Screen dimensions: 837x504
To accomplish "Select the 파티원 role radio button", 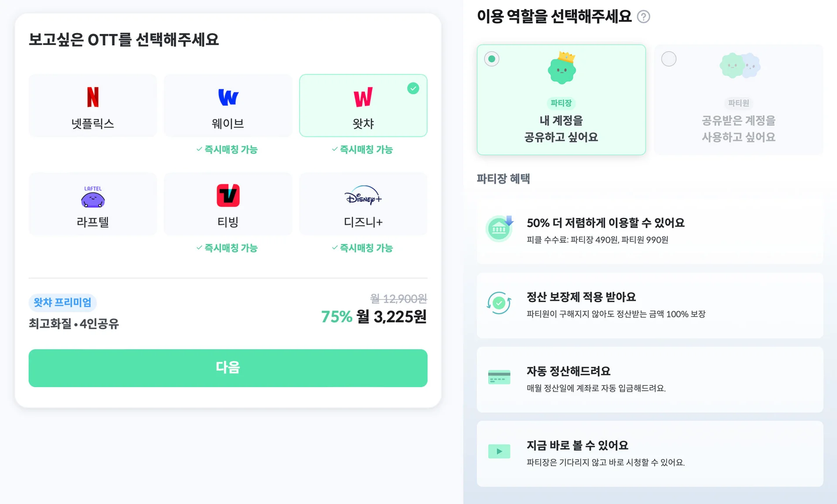I will 669,59.
